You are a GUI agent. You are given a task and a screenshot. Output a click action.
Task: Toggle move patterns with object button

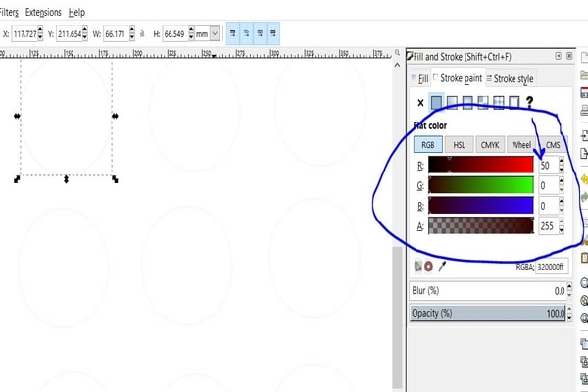(273, 33)
